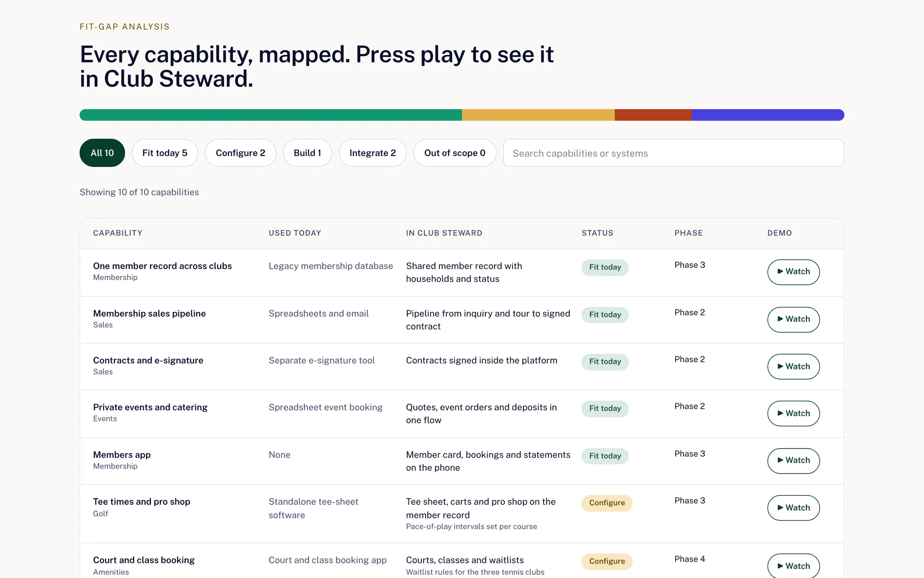The height and width of the screenshot is (578, 924).
Task: Click the Status column header
Action: click(x=598, y=233)
